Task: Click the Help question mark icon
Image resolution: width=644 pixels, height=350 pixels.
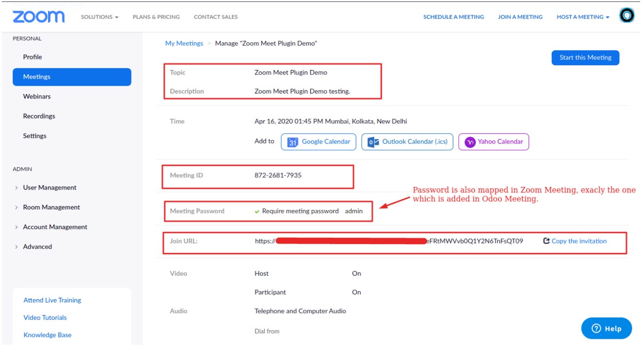Action: click(x=596, y=329)
